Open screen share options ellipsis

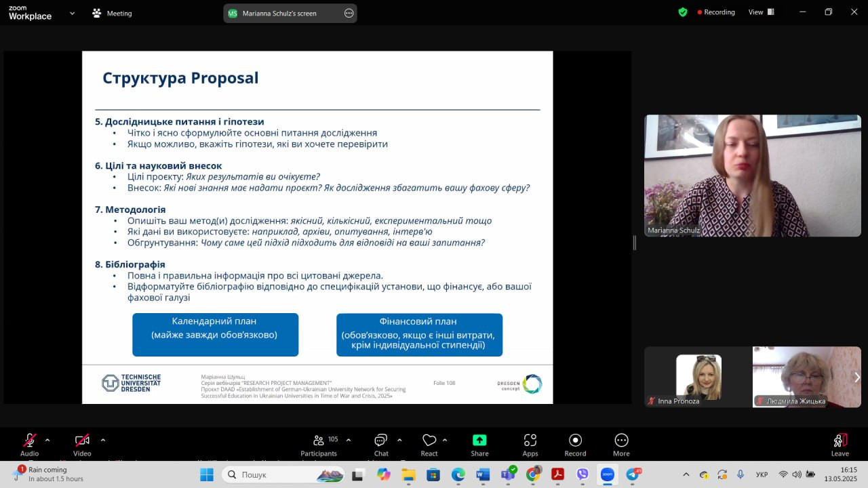[349, 13]
